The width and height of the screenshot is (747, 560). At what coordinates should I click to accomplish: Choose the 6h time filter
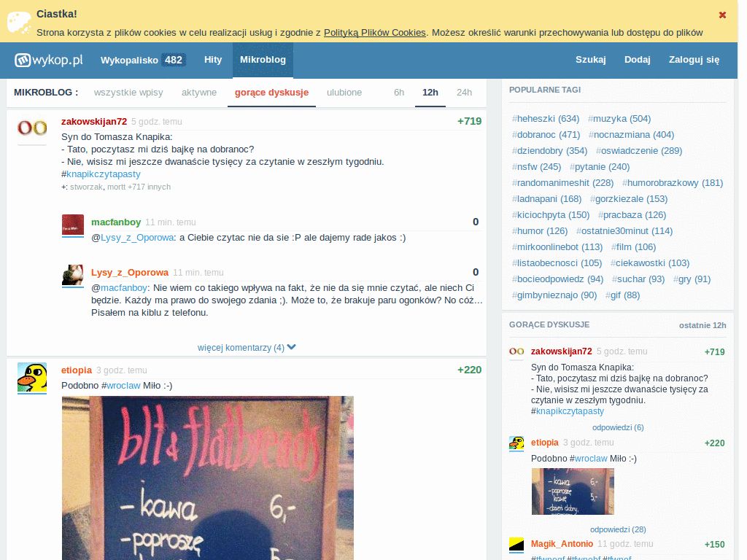(x=399, y=93)
